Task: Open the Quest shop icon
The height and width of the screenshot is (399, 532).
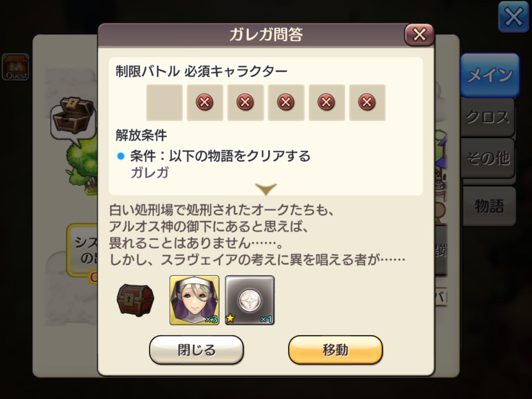Action: click(x=16, y=67)
